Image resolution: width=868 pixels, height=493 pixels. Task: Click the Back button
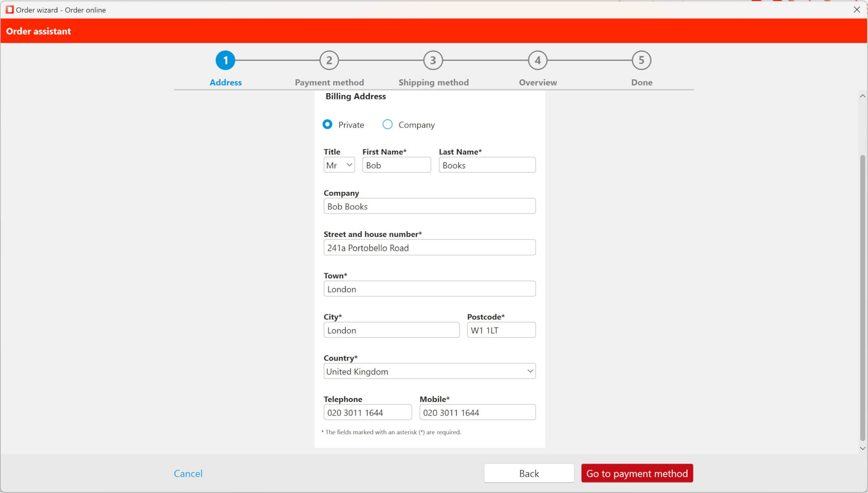529,473
